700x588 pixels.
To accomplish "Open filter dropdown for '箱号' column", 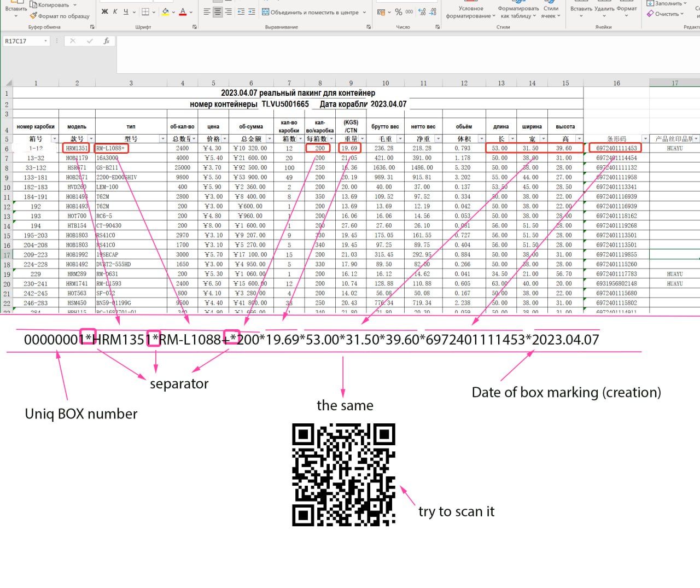I will 54,139.
